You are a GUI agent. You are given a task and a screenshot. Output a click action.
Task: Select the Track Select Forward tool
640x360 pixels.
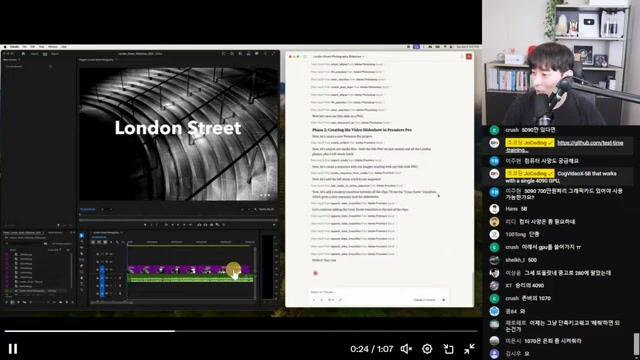tap(82, 241)
